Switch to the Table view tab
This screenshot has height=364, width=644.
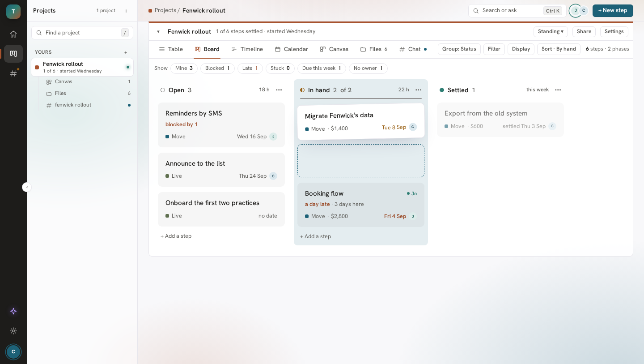[x=171, y=49]
